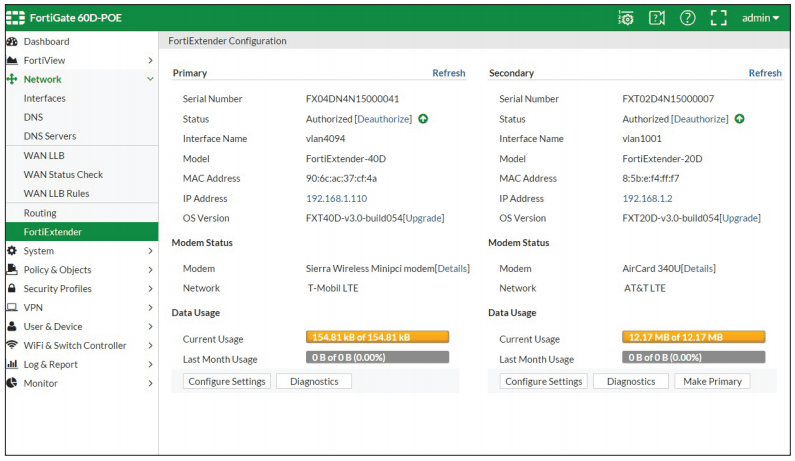Open the WAN LLB Rules page
This screenshot has height=461, width=795.
[56, 193]
